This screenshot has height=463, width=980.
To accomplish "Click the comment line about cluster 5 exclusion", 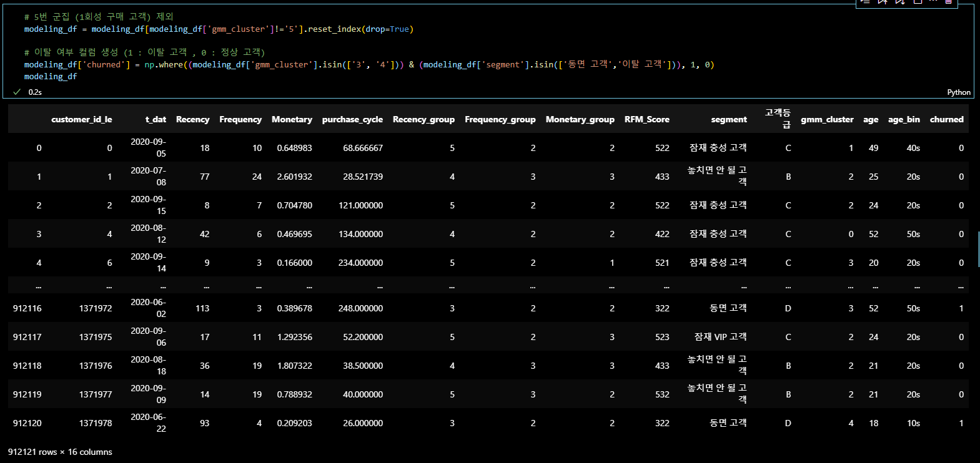I will (99, 17).
